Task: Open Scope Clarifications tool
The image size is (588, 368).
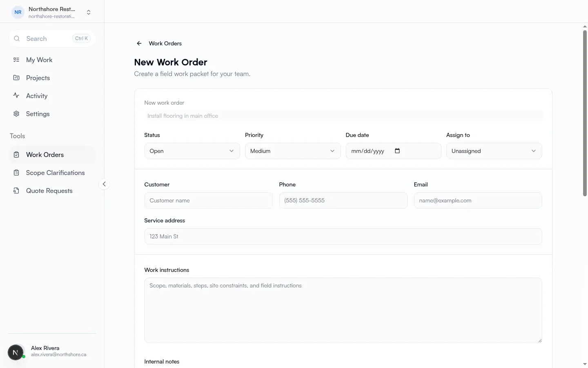Action: tap(52, 173)
